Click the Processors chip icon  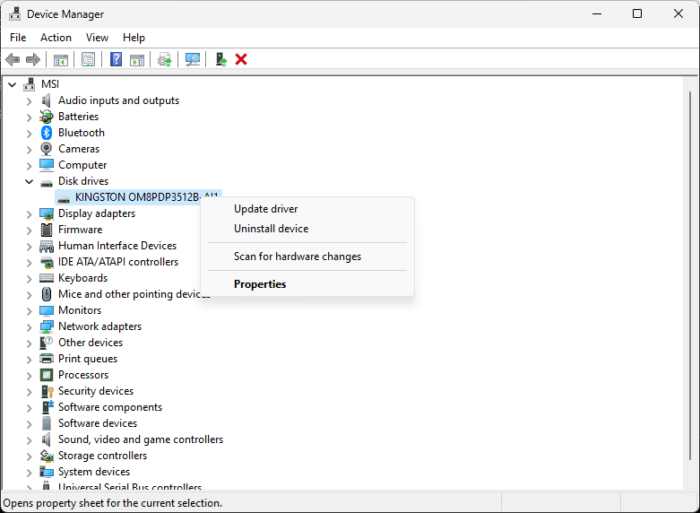tap(46, 375)
